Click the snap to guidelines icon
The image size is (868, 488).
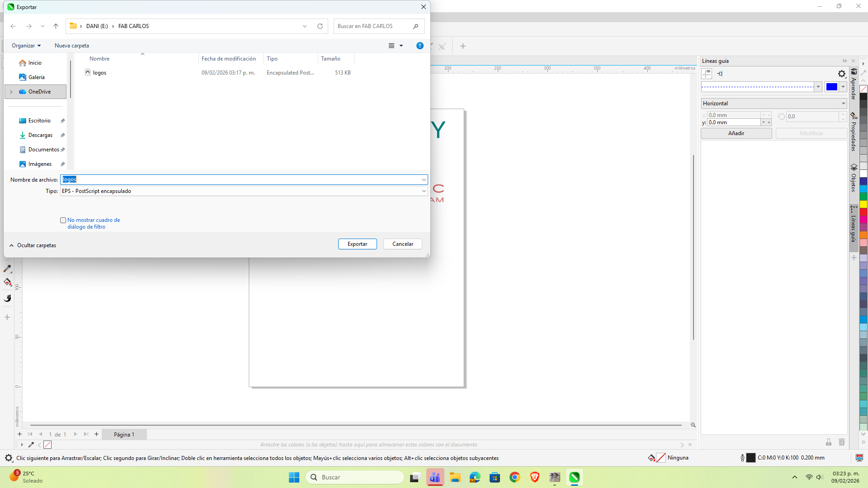pos(720,73)
